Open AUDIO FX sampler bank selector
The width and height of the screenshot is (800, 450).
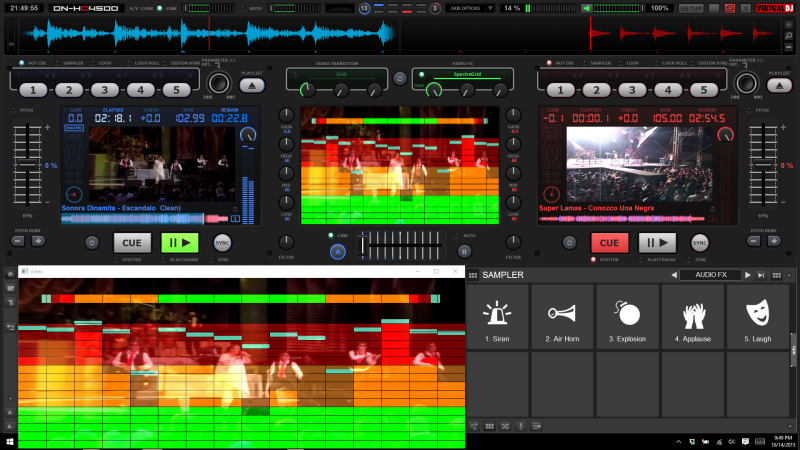pyautogui.click(x=711, y=275)
